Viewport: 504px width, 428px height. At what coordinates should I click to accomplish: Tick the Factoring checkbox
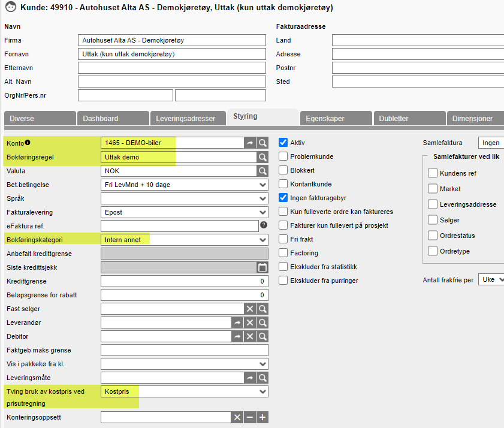pos(283,253)
